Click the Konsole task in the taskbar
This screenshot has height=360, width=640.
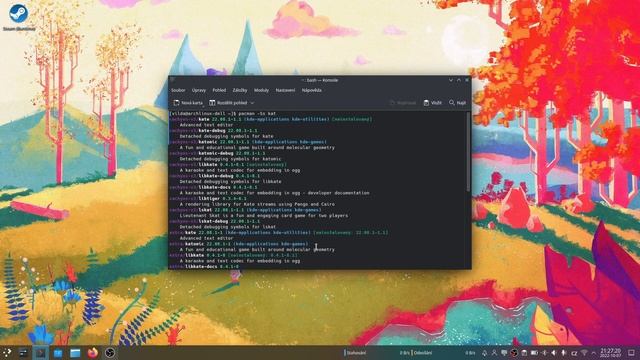point(40,353)
